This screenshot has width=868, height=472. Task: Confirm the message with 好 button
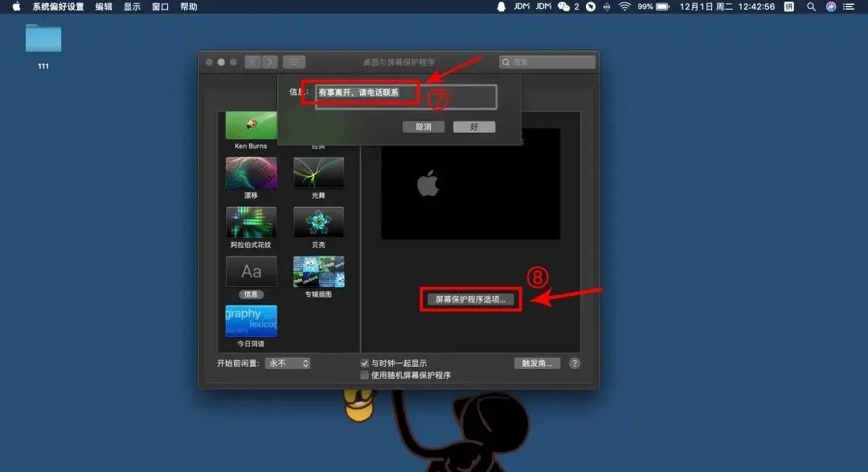474,127
